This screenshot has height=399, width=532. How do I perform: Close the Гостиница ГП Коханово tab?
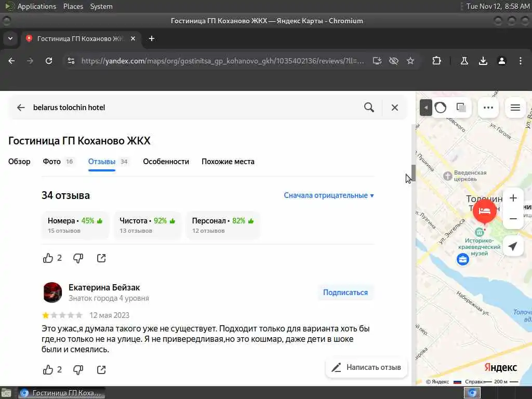click(133, 38)
